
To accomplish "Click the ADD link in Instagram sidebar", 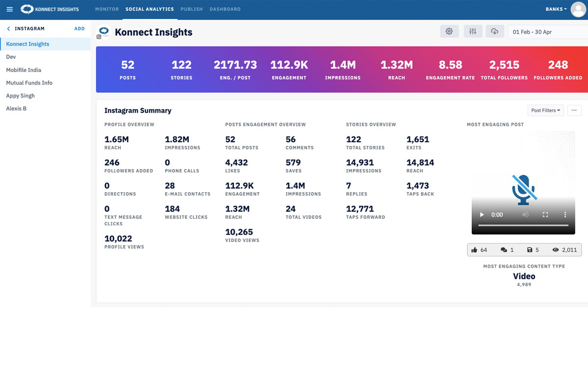I will [79, 29].
